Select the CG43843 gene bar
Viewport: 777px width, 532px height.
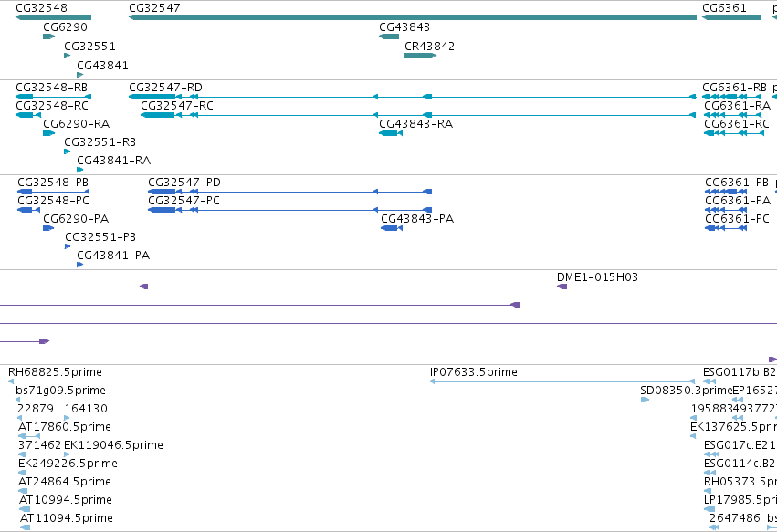tap(389, 37)
